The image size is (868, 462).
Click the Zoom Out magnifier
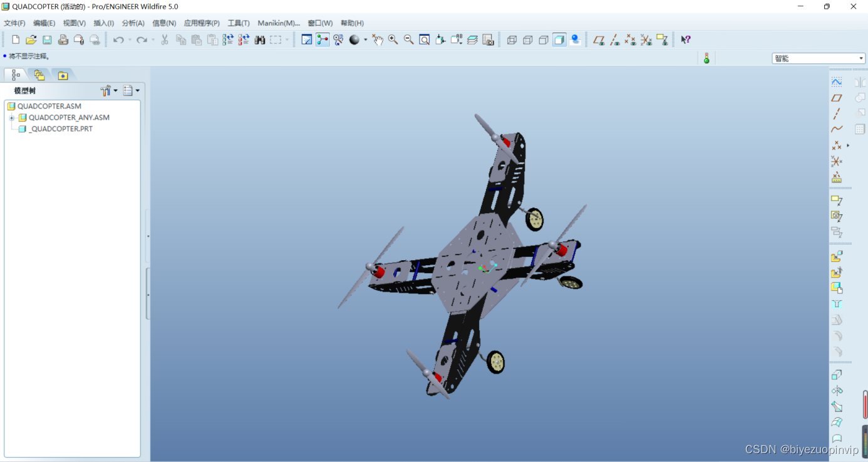[x=409, y=39]
